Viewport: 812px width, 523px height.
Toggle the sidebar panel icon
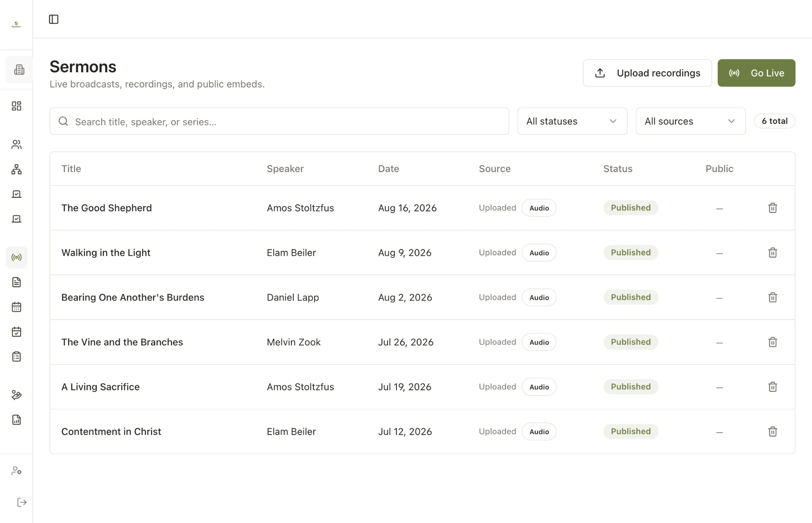click(x=54, y=19)
